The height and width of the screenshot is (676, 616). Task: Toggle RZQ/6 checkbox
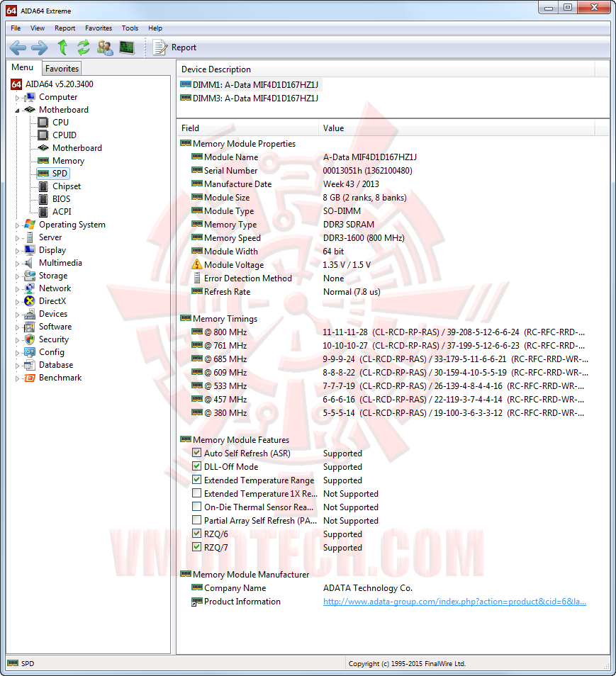(196, 534)
